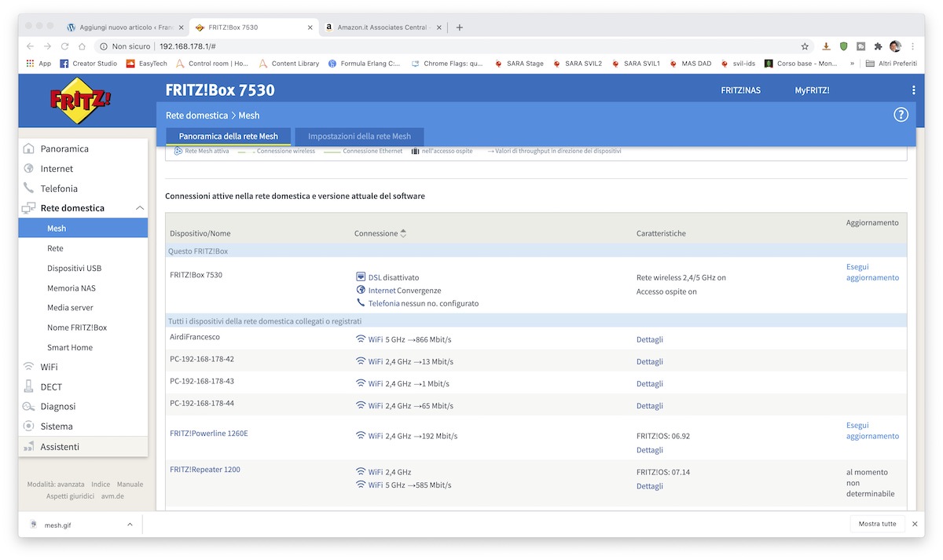Click the WiFi icon in sidebar menu
Screen dimensions: 943x560
tap(29, 367)
